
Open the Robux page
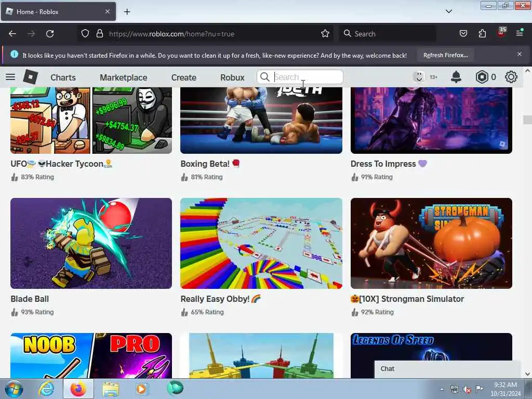232,77
